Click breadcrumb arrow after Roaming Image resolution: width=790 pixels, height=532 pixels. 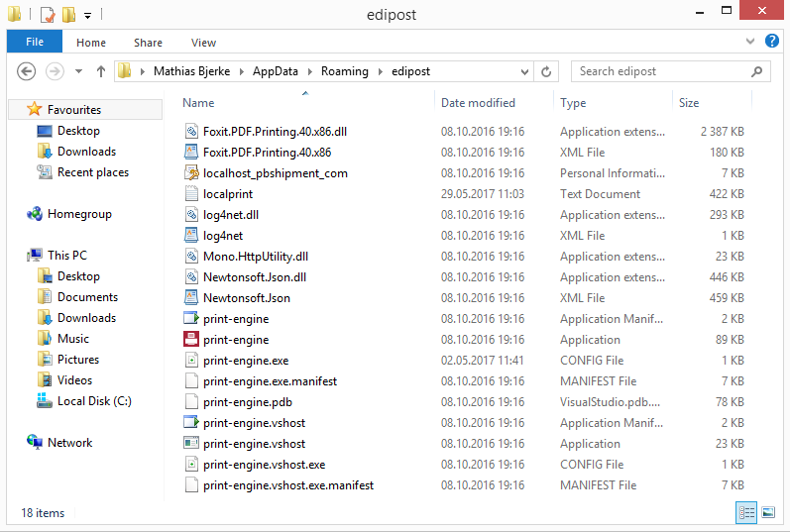click(x=381, y=71)
